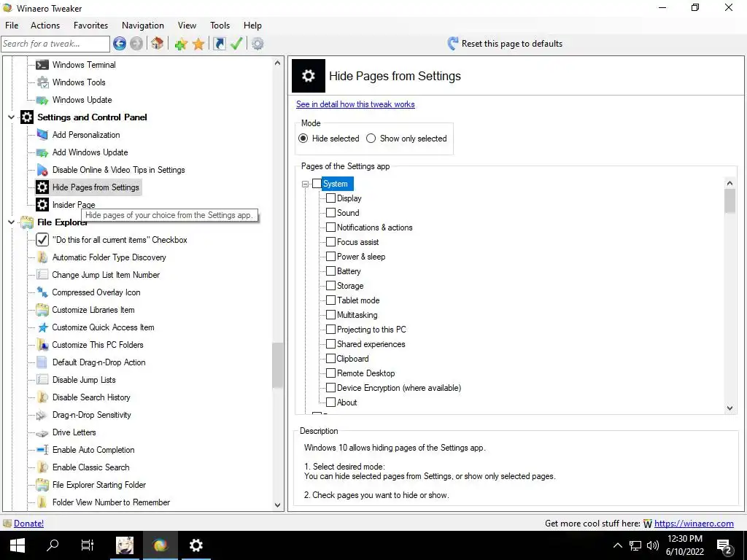Open the notification center icon
The width and height of the screenshot is (747, 560).
click(724, 545)
